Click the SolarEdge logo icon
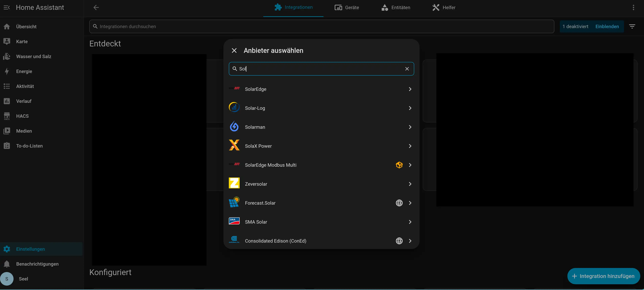 pyautogui.click(x=234, y=88)
